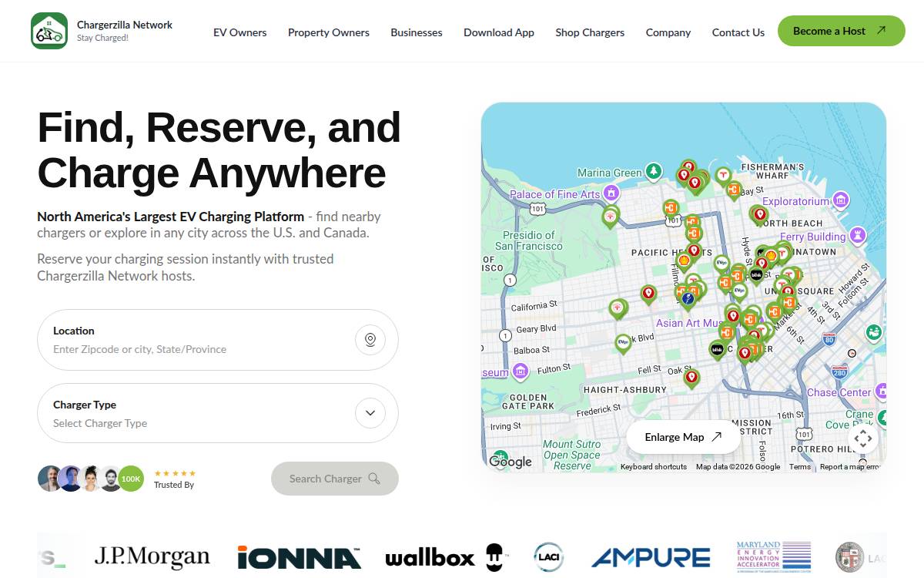The height and width of the screenshot is (578, 924).
Task: Click the Presidio of San Francisco label
Action: point(529,240)
